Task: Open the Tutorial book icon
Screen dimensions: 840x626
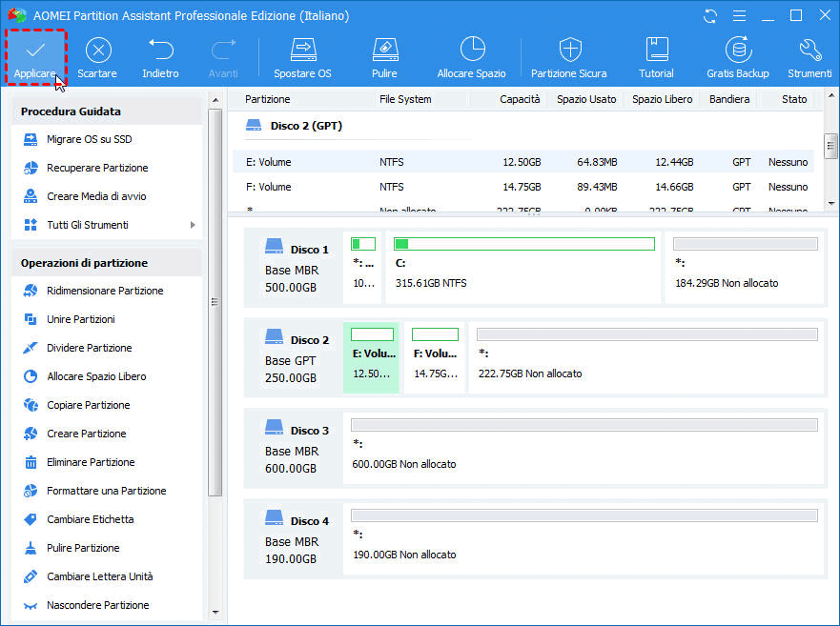Action: click(x=656, y=50)
